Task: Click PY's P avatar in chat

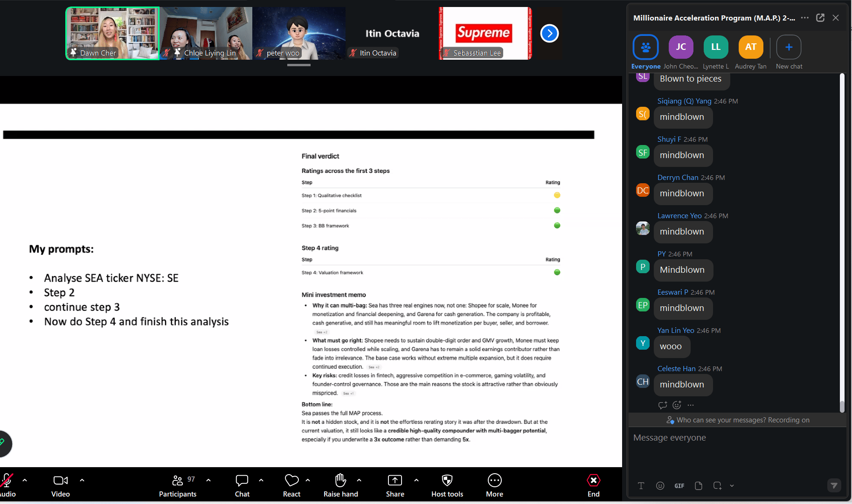Action: 643,267
